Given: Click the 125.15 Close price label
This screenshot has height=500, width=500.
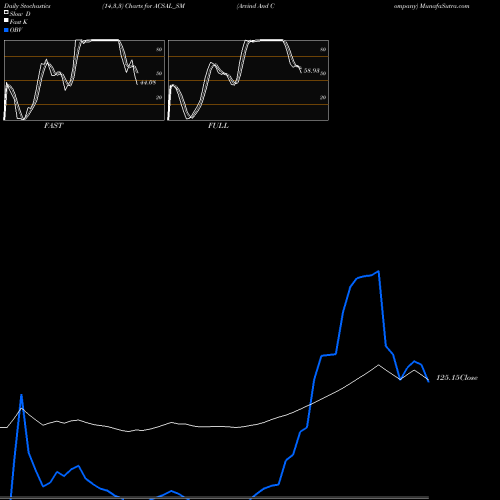Looking at the screenshot, I should tap(457, 377).
